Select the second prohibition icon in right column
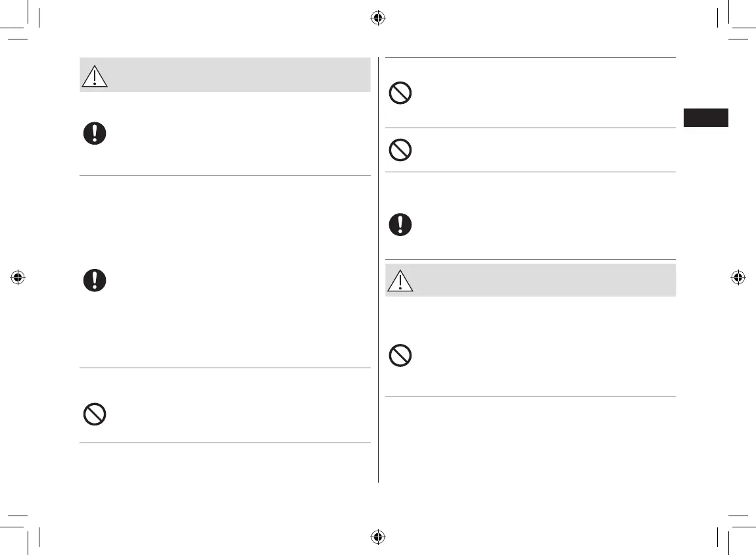Viewport: 756px width, 555px height. coord(400,151)
